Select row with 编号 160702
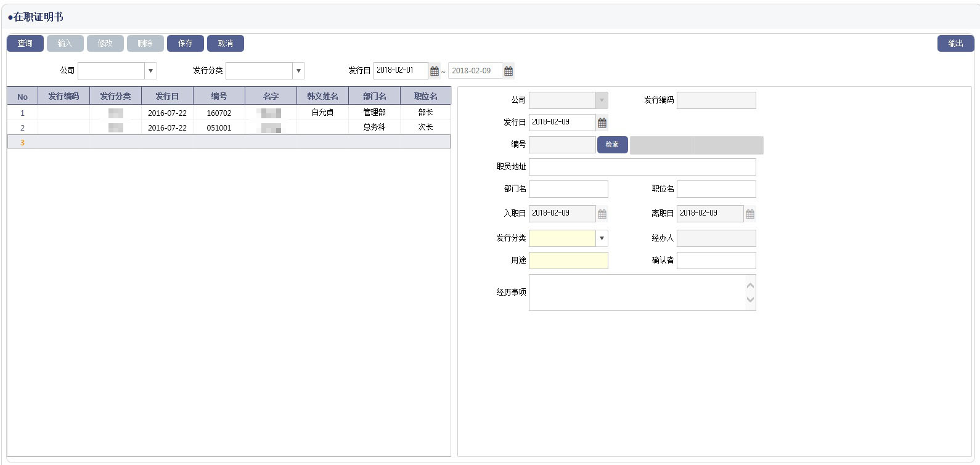The width and height of the screenshot is (980, 465). (219, 113)
